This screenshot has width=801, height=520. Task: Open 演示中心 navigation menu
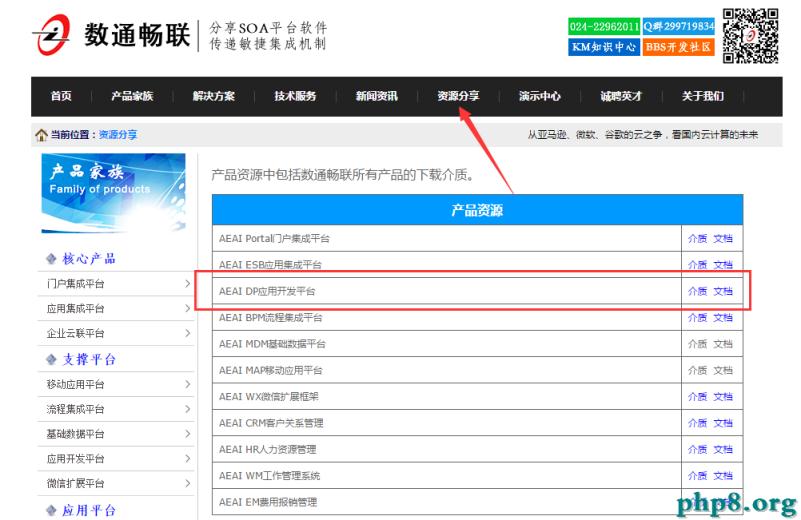539,96
